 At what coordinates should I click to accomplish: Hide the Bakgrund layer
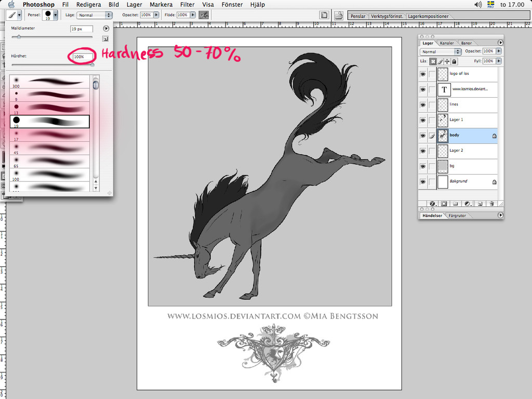pyautogui.click(x=423, y=181)
